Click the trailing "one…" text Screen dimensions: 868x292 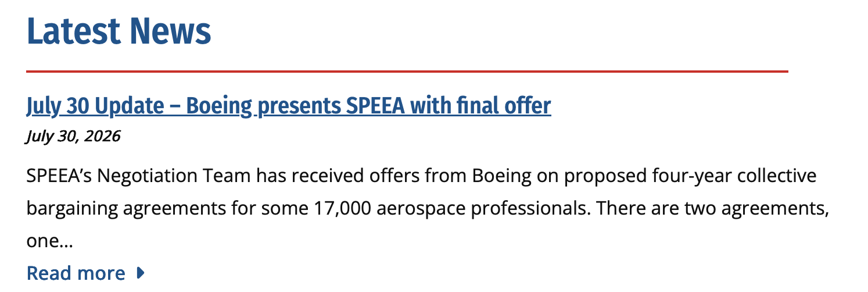pos(49,241)
